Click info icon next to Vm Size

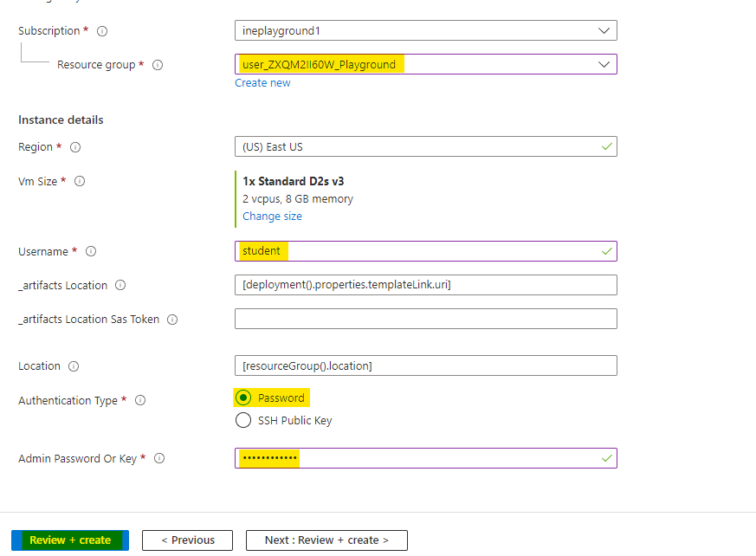pos(81,182)
